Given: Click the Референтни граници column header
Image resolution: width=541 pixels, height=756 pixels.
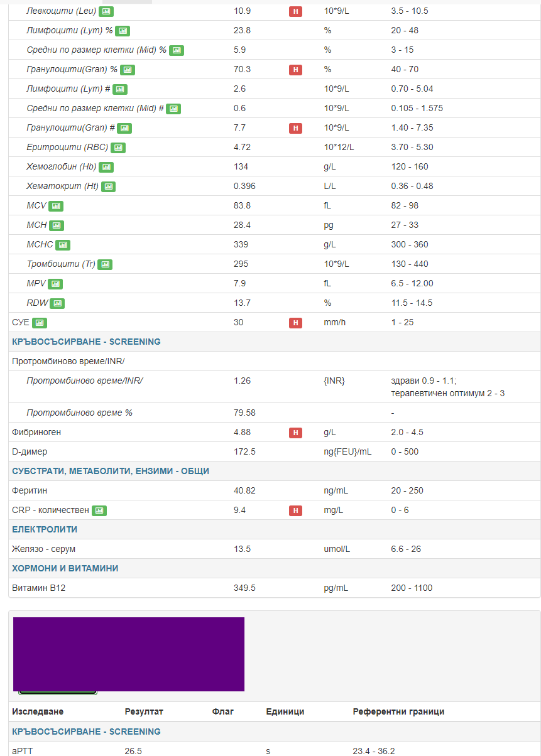Looking at the screenshot, I should click(x=398, y=711).
